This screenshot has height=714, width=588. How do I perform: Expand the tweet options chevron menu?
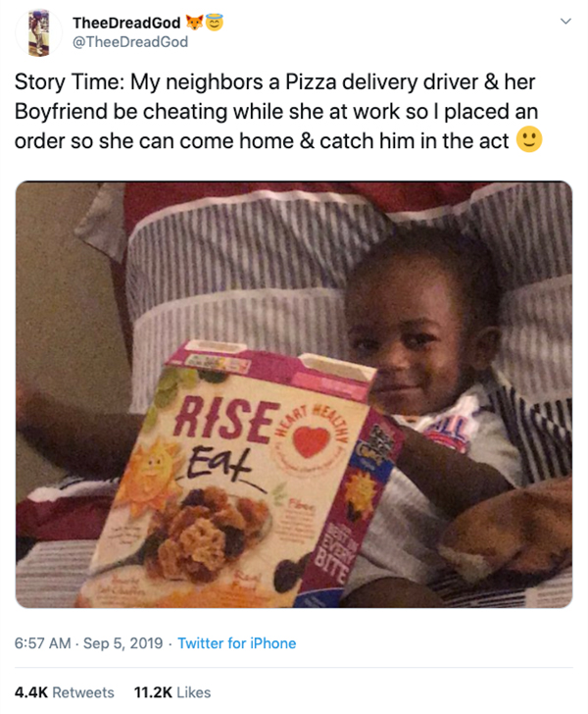pos(563,22)
